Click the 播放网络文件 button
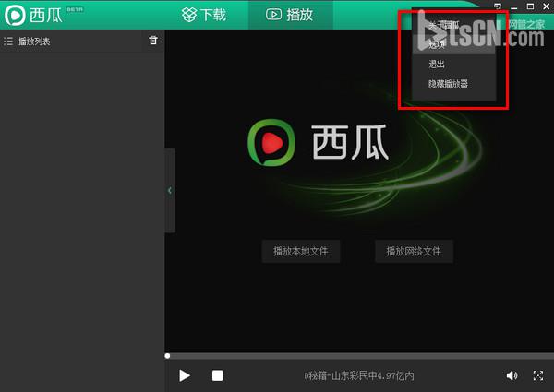 pos(414,251)
